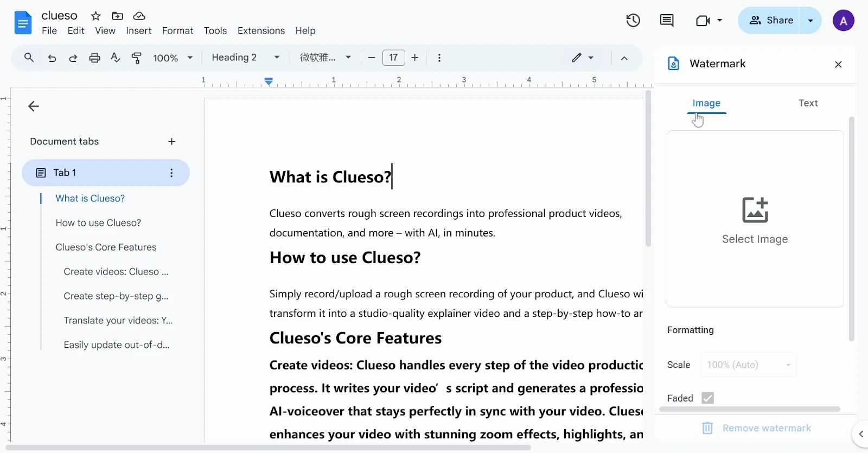Open version history clock icon
Viewport: 868px width, 453px height.
633,21
